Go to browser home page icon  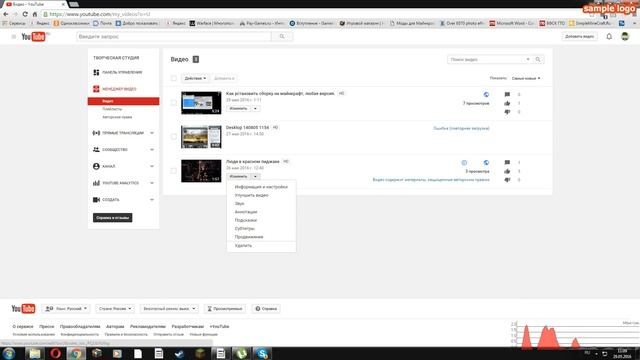coord(35,14)
